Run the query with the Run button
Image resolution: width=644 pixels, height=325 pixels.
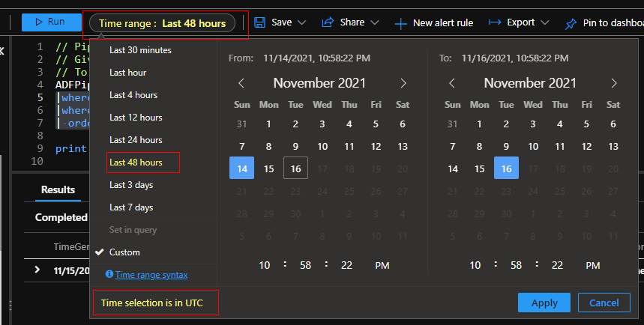click(x=51, y=22)
